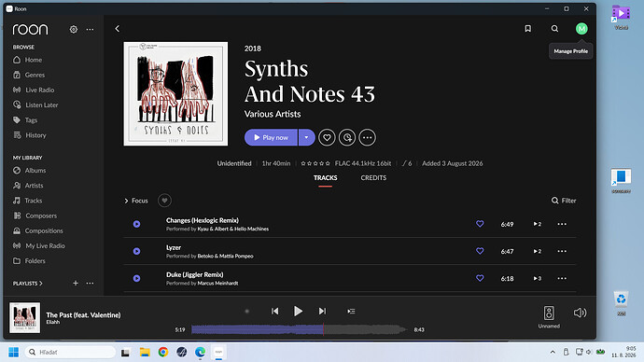This screenshot has width=644, height=362.
Task: Open more options for Duke track
Action: coord(562,278)
